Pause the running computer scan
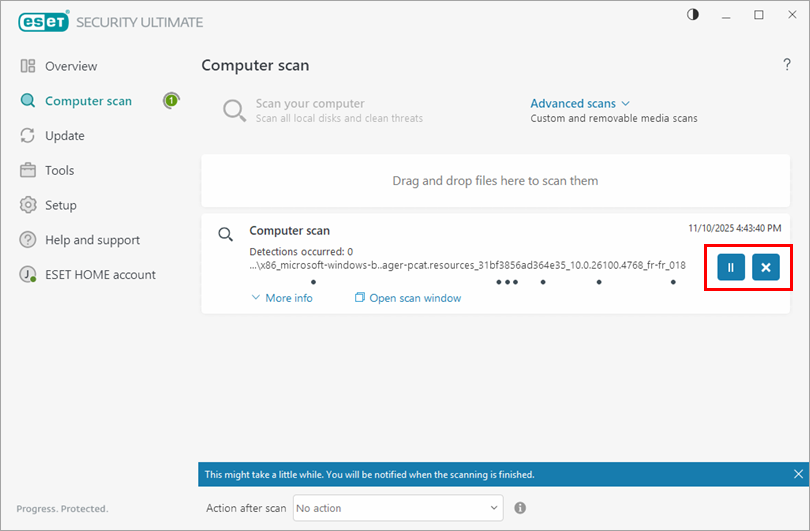This screenshot has height=531, width=810. pyautogui.click(x=730, y=268)
